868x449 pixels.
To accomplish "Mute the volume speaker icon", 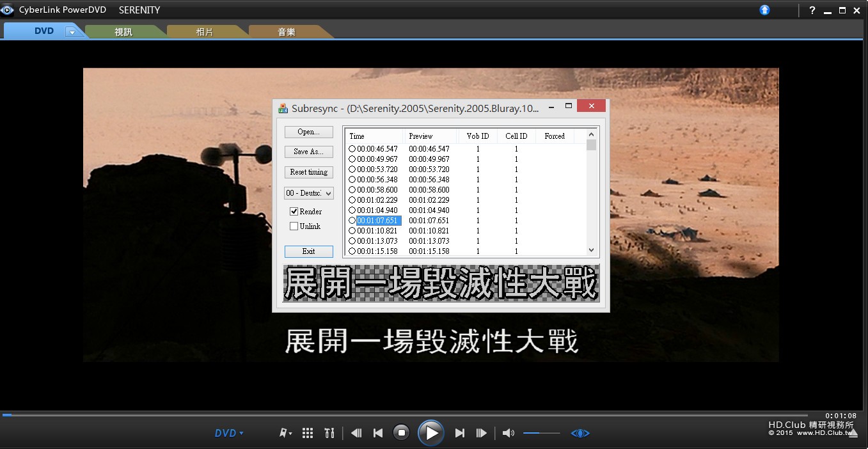I will (508, 433).
